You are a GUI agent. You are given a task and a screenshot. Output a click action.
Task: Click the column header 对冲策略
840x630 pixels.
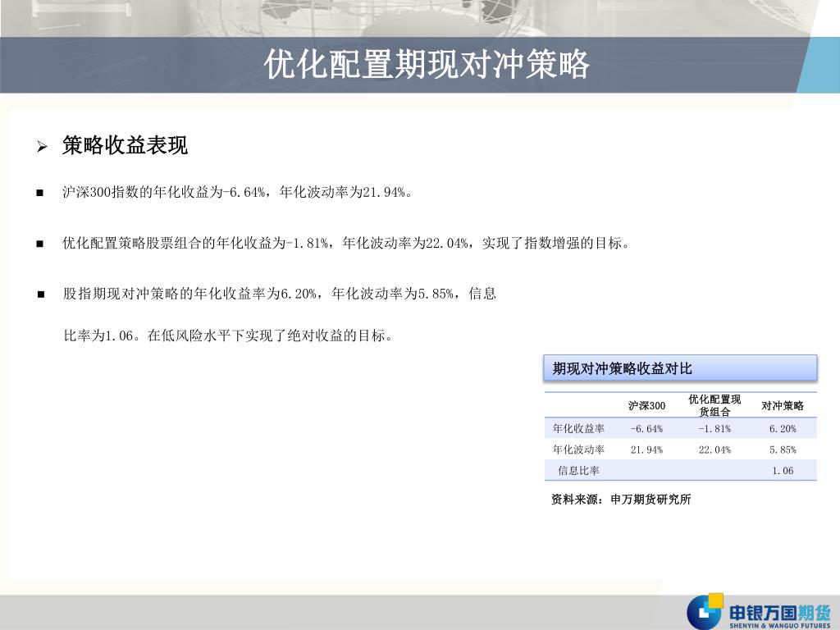point(782,405)
